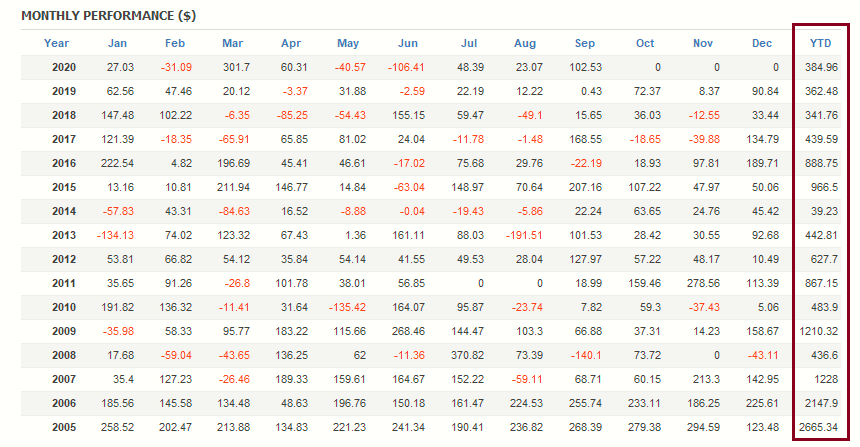This screenshot has width=860, height=447.
Task: Click the Year column header
Action: click(57, 43)
